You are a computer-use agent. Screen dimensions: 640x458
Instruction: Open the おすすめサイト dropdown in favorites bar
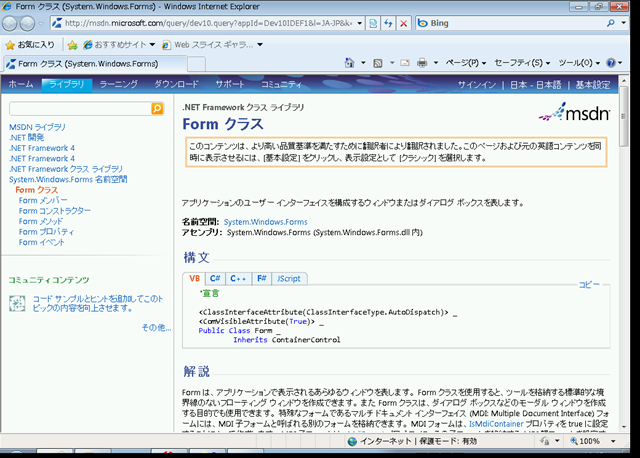[120, 44]
